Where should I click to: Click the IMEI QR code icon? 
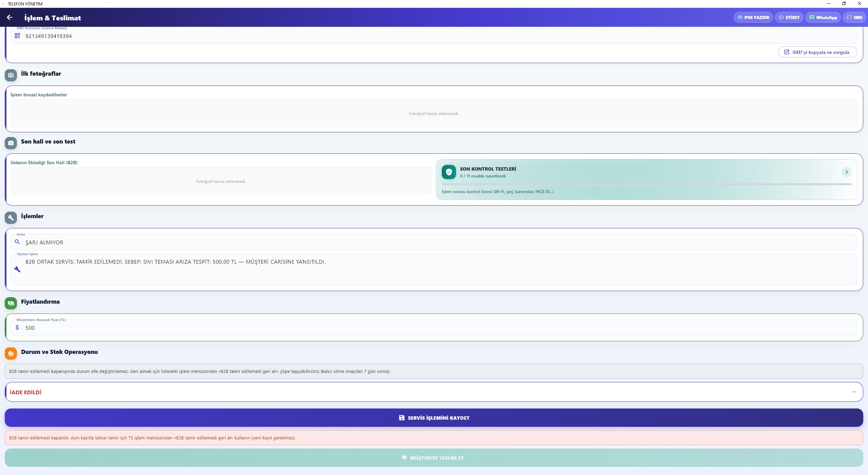click(17, 36)
